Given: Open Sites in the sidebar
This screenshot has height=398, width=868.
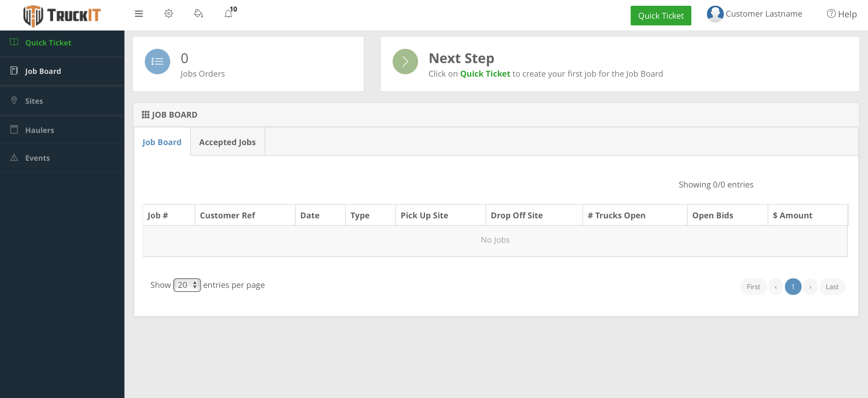Looking at the screenshot, I should point(34,101).
